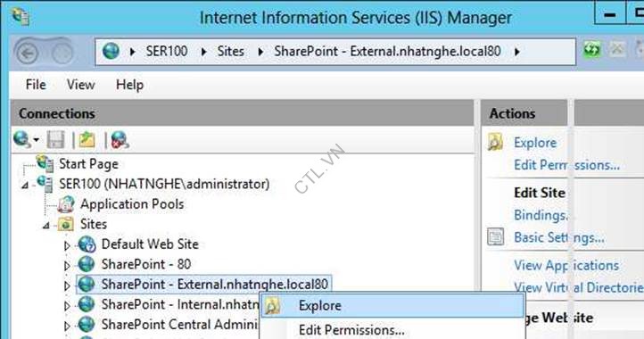
Task: Select the Start Page tree item
Action: coord(88,163)
